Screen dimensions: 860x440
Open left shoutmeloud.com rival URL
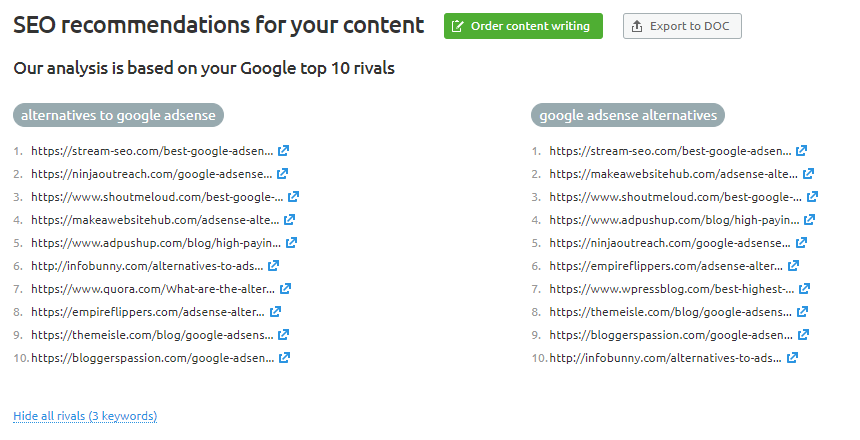(x=157, y=197)
